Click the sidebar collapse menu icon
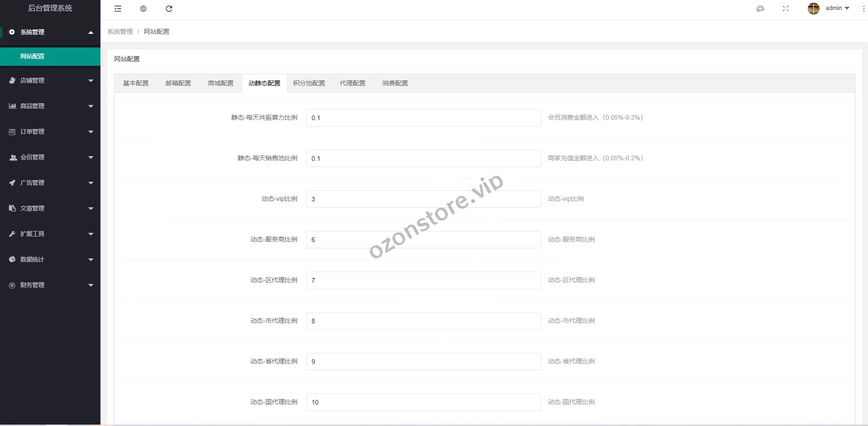Screen dimensions: 868x426 click(x=118, y=9)
